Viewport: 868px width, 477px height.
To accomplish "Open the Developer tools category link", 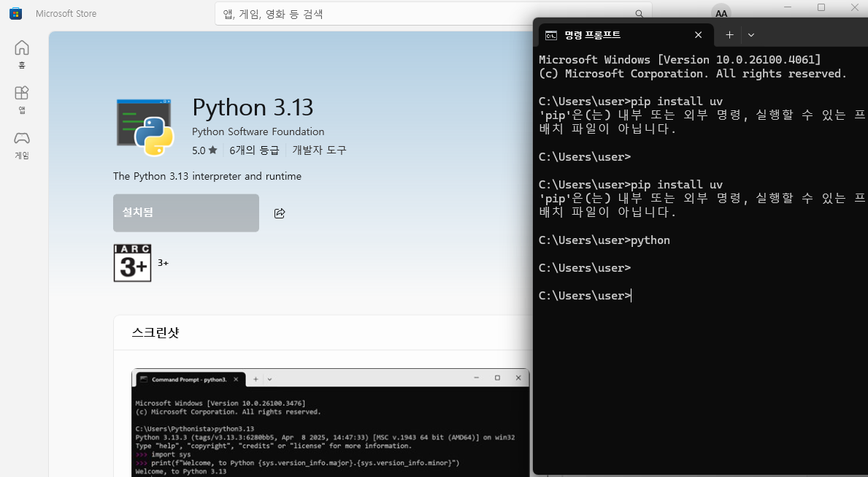I will (320, 150).
